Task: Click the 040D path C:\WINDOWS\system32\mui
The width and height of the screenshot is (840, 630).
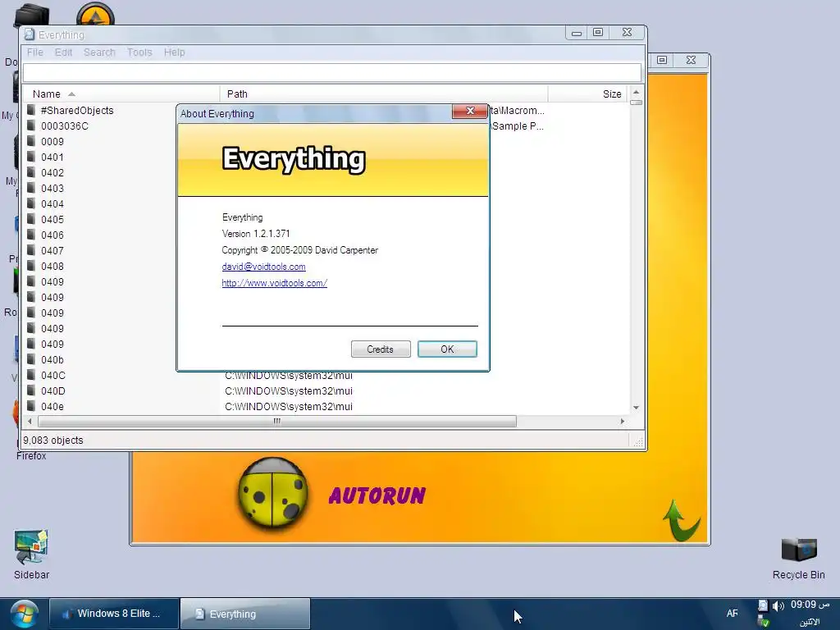Action: point(289,391)
